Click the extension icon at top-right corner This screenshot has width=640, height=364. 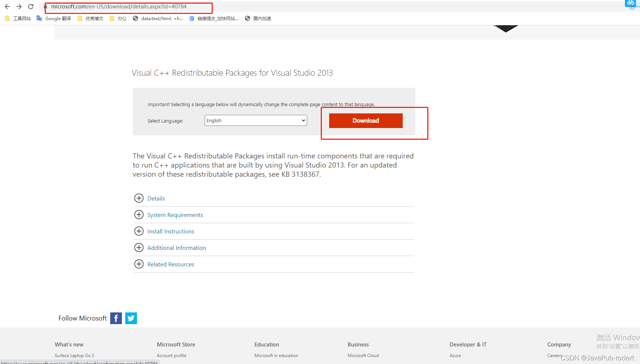click(x=630, y=3)
